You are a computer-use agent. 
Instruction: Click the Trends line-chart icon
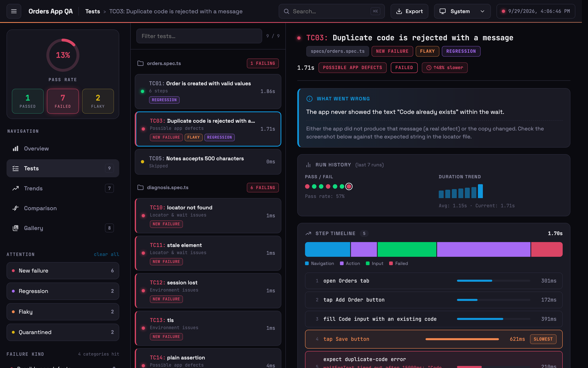[16, 188]
